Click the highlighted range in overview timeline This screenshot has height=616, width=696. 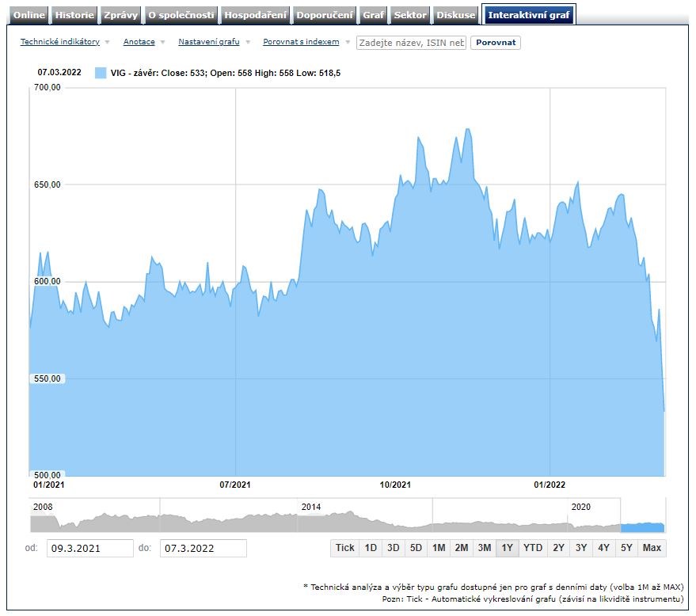click(642, 527)
